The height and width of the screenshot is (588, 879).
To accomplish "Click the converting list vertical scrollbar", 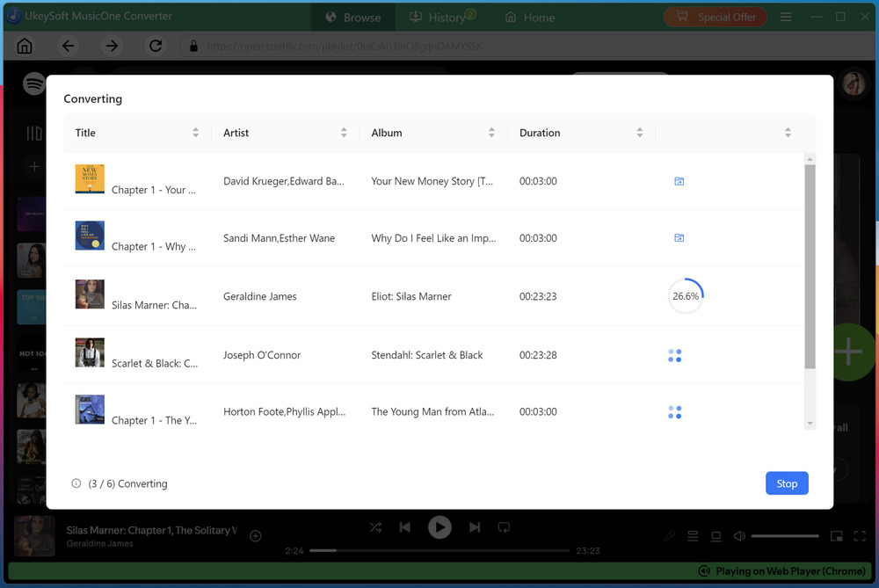I will [810, 266].
